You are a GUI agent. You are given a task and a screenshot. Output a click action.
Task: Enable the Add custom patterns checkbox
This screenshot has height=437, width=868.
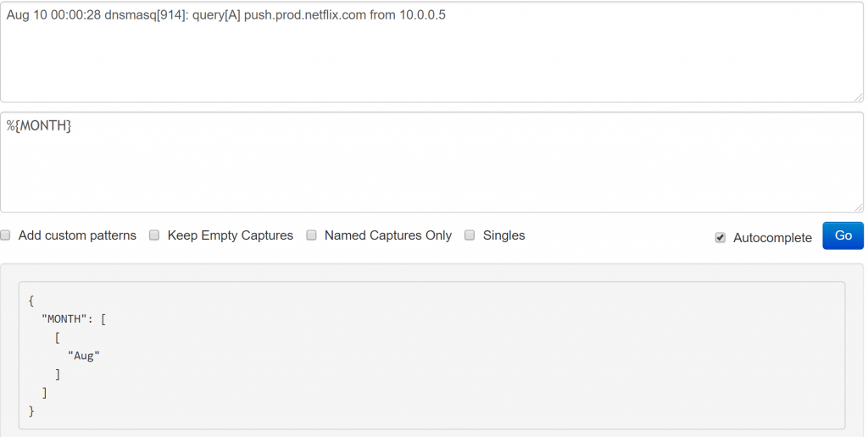click(6, 235)
